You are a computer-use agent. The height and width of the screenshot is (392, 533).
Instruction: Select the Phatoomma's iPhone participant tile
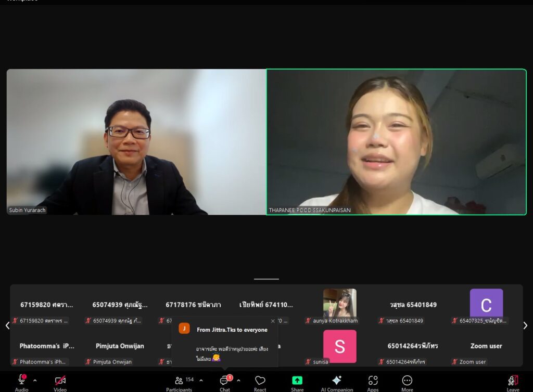tap(46, 347)
